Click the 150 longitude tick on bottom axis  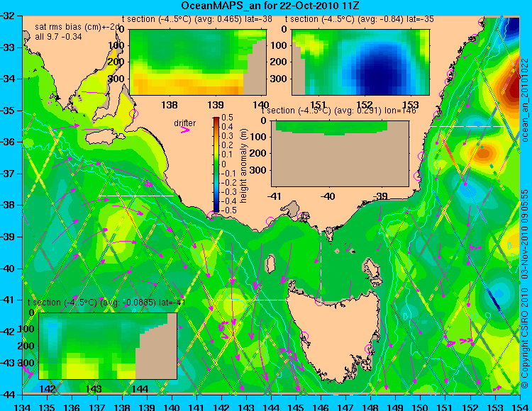pyautogui.click(x=420, y=407)
